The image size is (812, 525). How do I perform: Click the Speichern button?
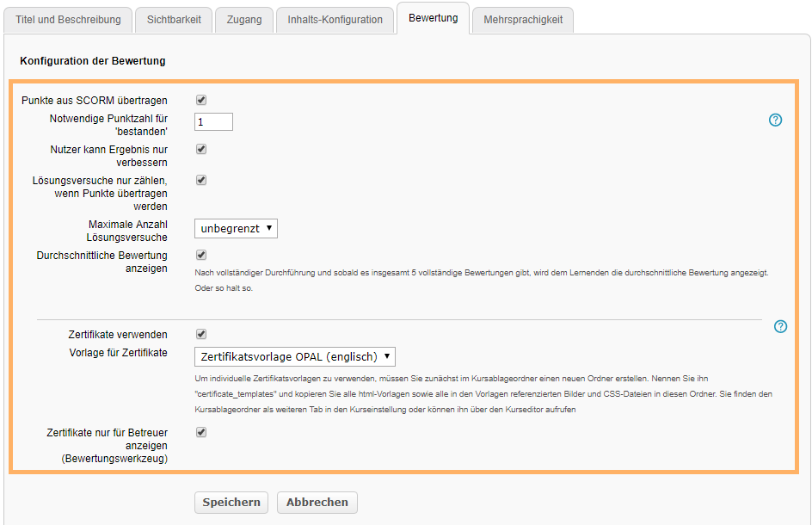[231, 503]
